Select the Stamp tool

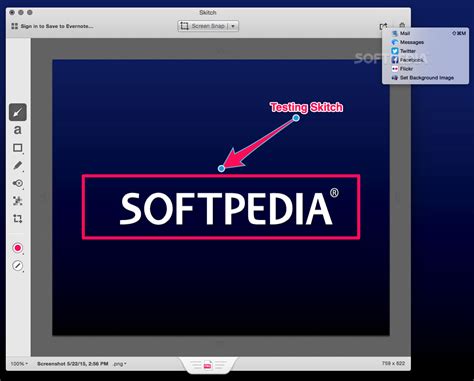click(18, 183)
